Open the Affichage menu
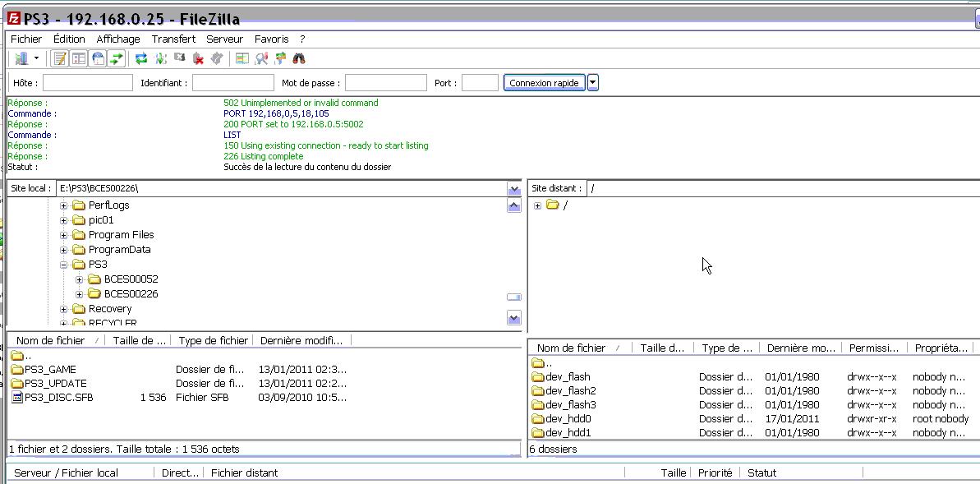The width and height of the screenshot is (980, 484). (x=118, y=39)
